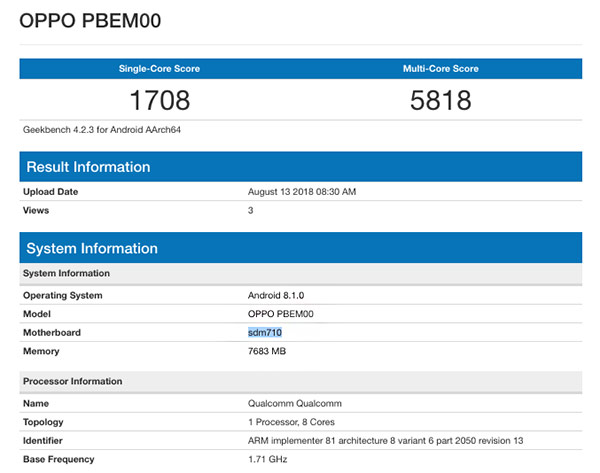This screenshot has height=473, width=600.
Task: Click the single-core score value 1708
Action: pyautogui.click(x=160, y=100)
